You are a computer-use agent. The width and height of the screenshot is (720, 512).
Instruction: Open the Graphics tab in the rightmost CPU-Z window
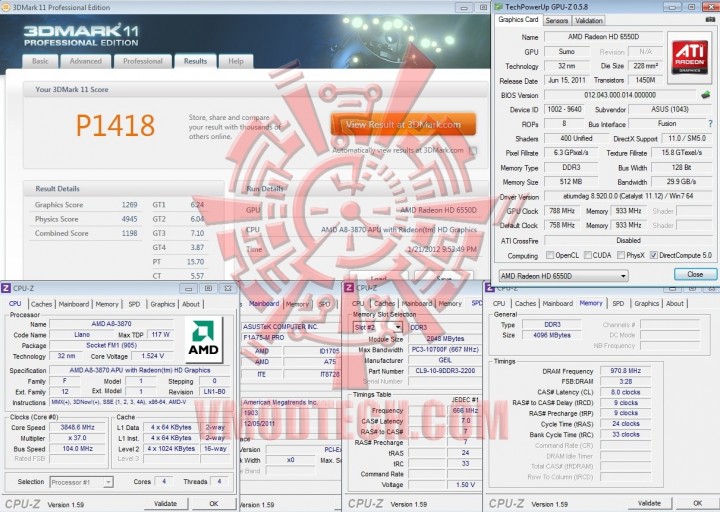(x=647, y=304)
